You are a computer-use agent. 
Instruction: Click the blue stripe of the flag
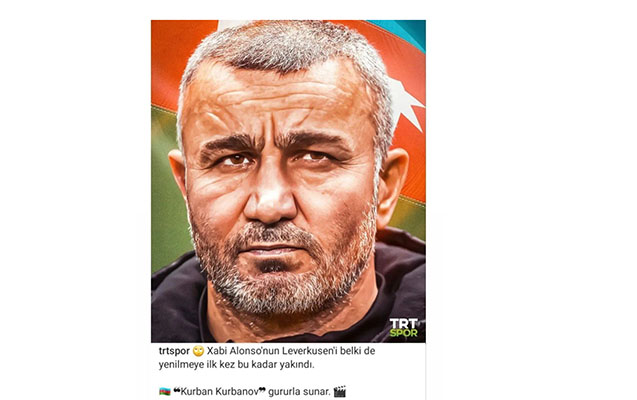pyautogui.click(x=400, y=32)
